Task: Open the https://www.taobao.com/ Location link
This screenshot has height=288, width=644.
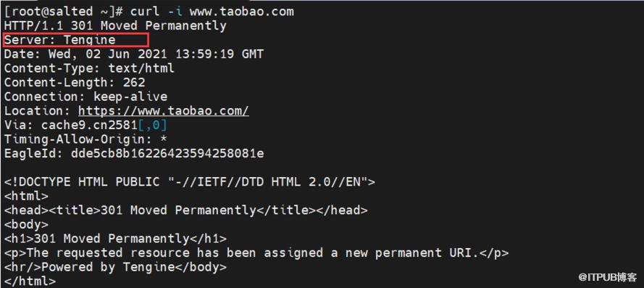Action: [x=164, y=111]
